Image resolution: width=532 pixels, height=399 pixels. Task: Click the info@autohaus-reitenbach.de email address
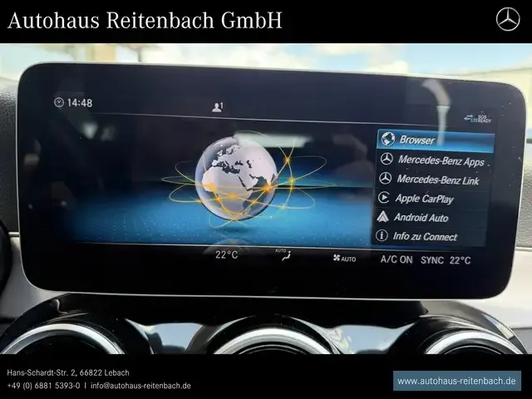140,386
